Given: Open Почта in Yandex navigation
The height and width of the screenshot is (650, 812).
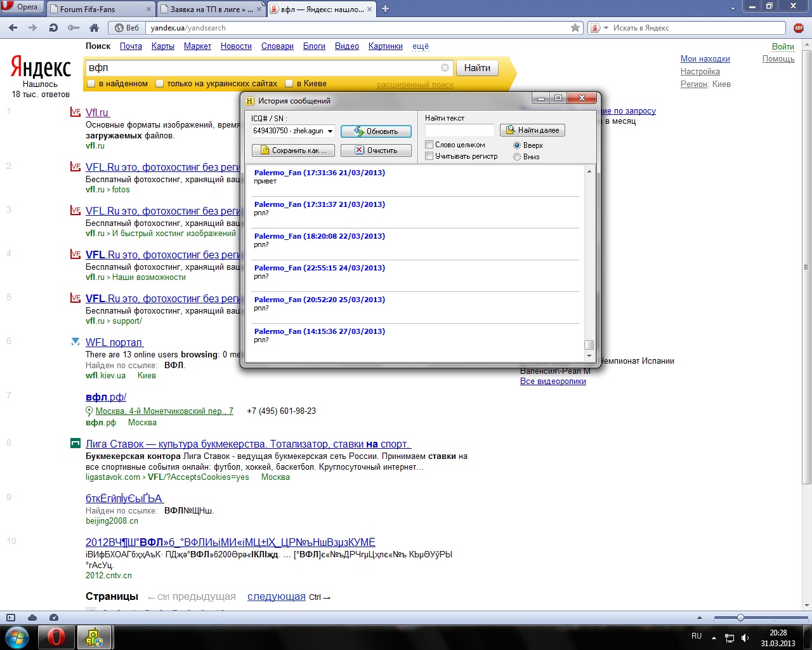Looking at the screenshot, I should click(131, 46).
